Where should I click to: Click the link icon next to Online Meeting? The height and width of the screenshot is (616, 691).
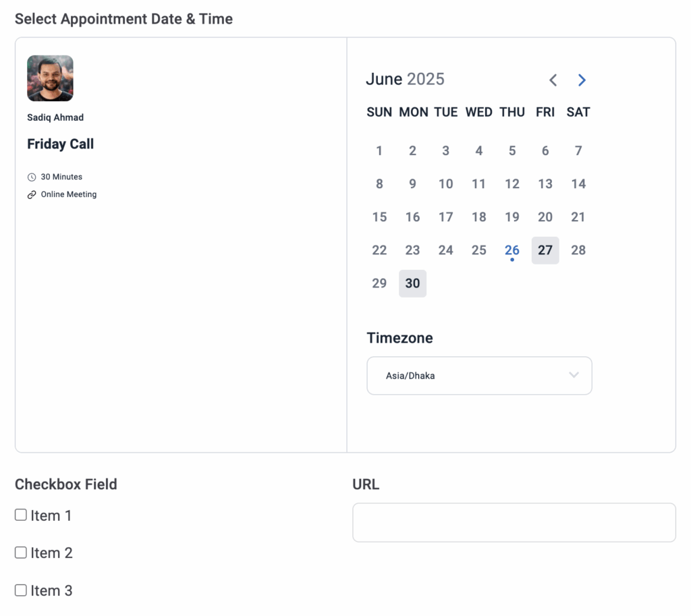coord(31,194)
